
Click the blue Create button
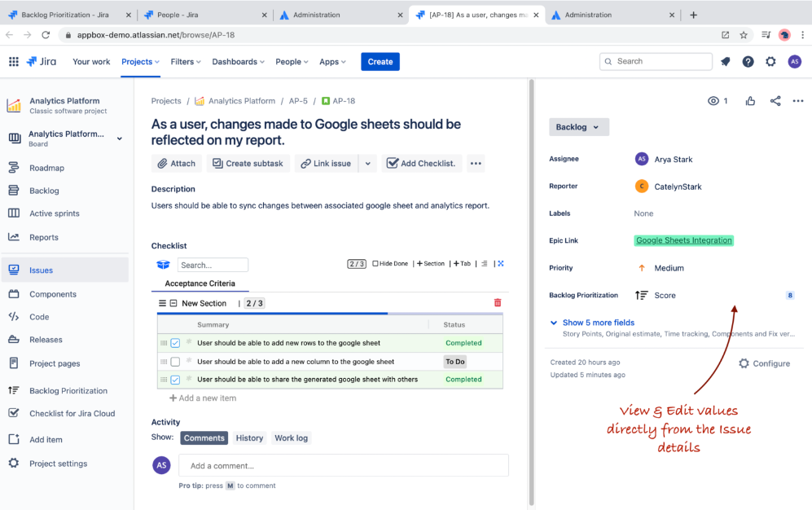pyautogui.click(x=380, y=62)
